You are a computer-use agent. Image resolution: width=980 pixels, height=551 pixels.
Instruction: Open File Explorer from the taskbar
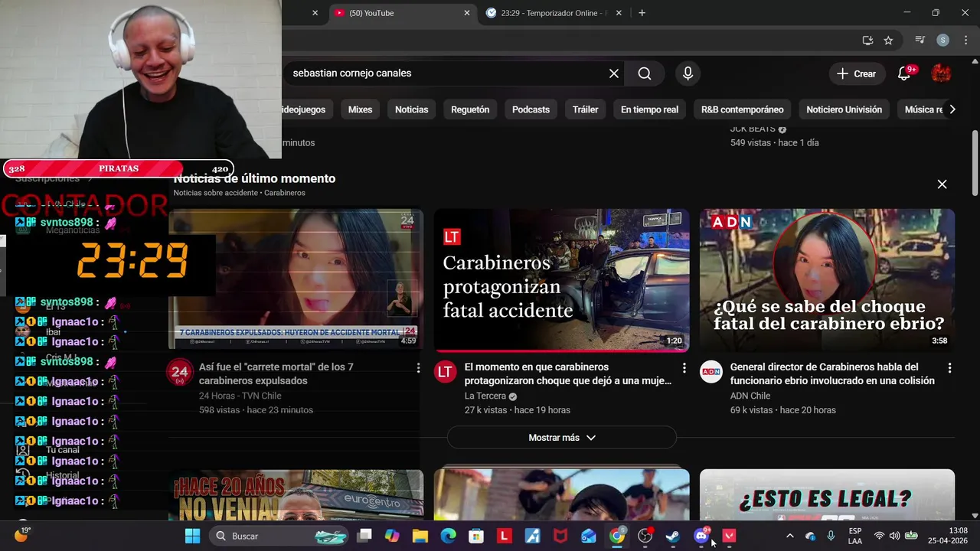pyautogui.click(x=420, y=536)
